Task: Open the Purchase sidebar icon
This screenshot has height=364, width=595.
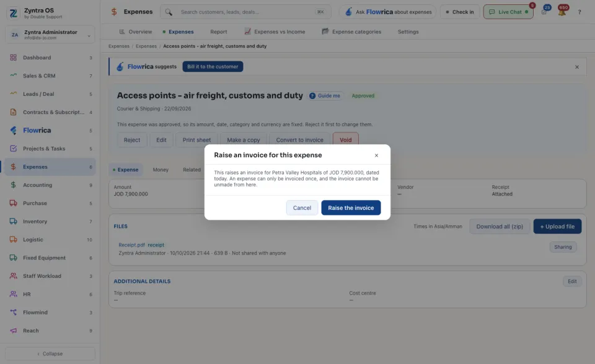Action: point(13,203)
